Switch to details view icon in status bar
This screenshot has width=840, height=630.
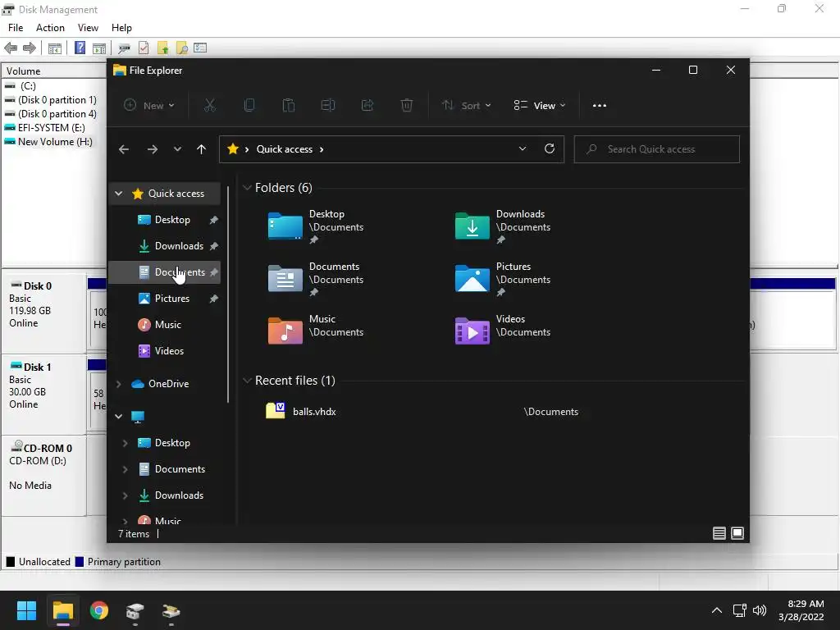coord(719,533)
